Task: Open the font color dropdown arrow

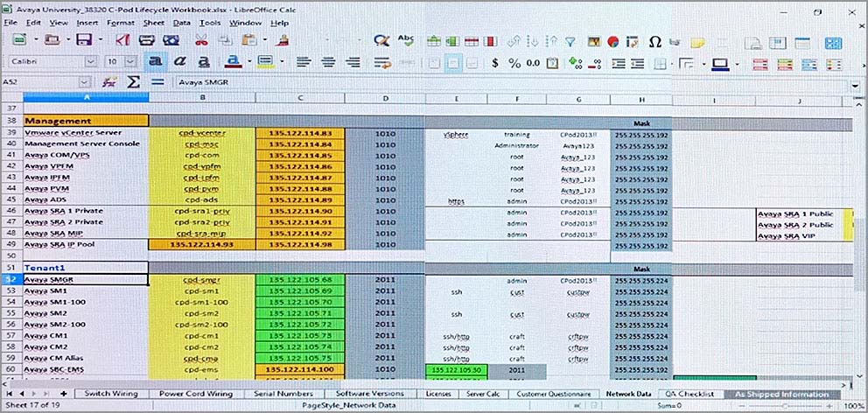Action: (x=249, y=62)
